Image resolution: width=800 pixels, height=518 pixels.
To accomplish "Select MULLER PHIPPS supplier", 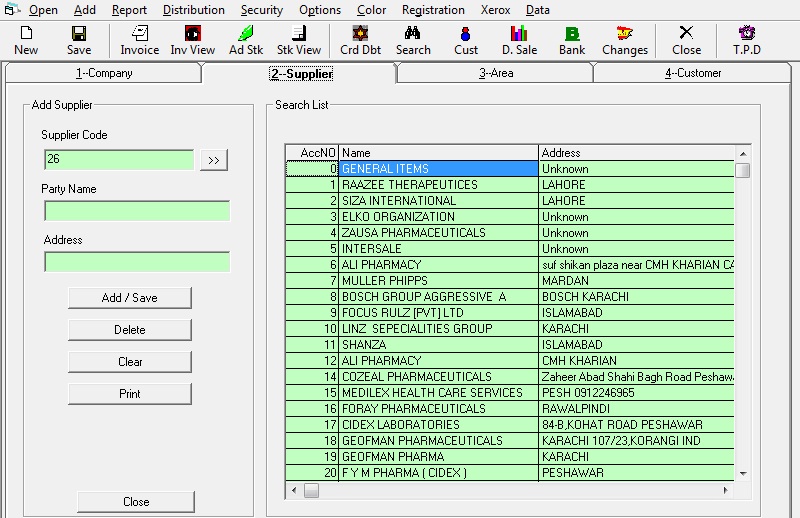I will pos(510,281).
